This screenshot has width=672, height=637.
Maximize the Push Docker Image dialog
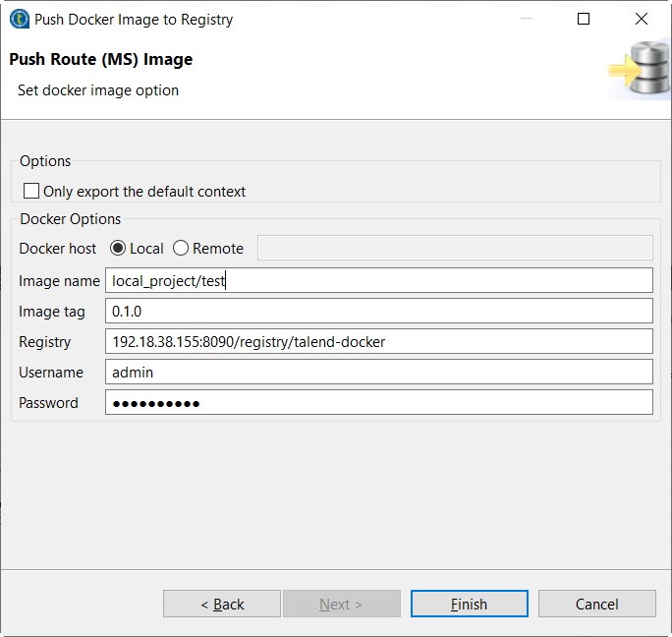(584, 19)
